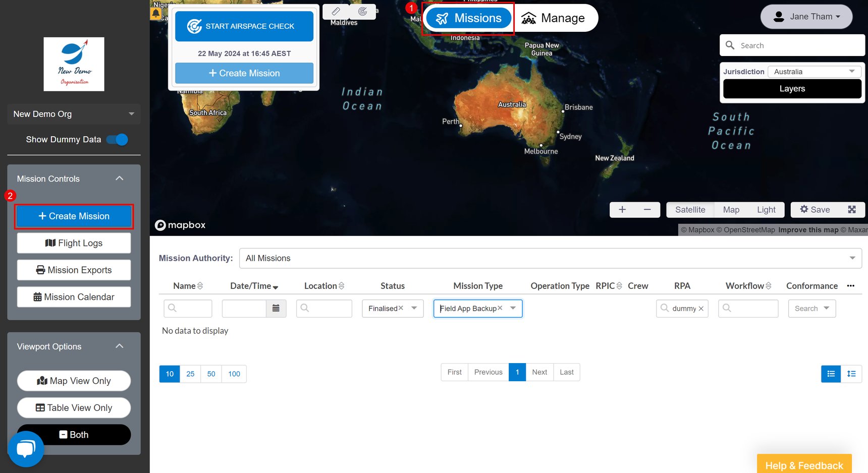Select the ruler measurement tool above the map
The width and height of the screenshot is (868, 473).
pos(335,11)
